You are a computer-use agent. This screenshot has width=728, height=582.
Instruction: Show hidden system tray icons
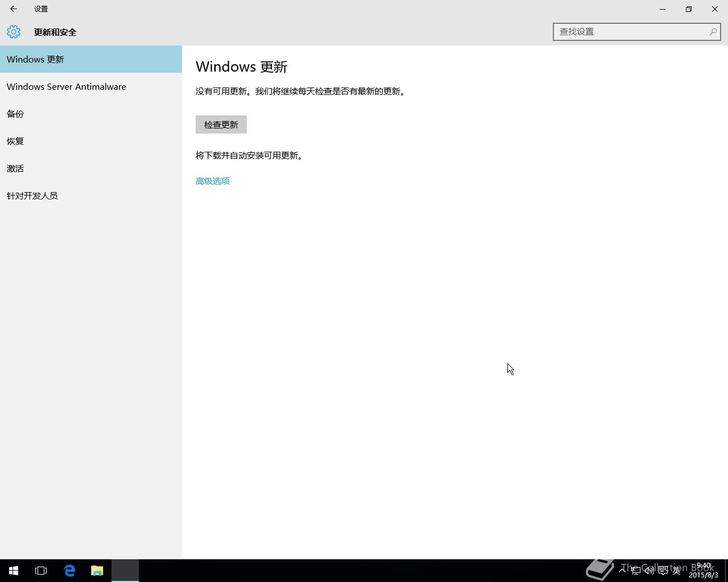(622, 570)
